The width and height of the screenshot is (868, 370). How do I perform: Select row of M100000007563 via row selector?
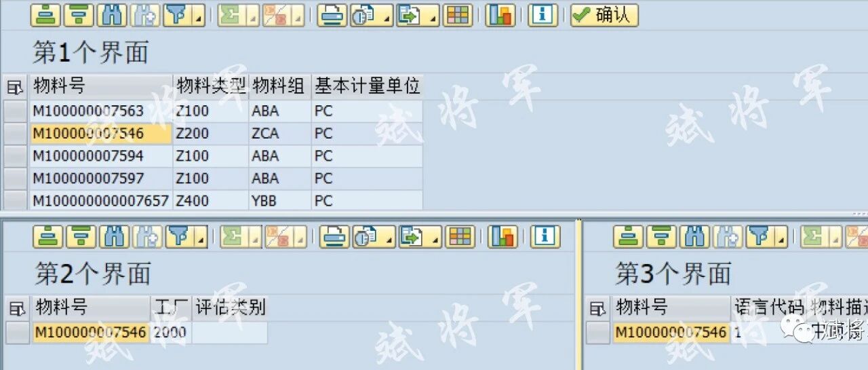pyautogui.click(x=15, y=111)
